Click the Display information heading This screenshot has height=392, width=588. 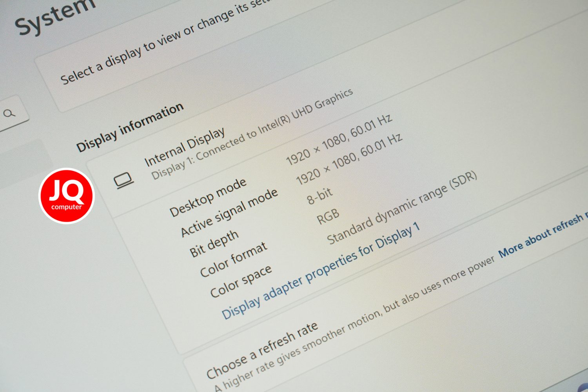tap(130, 127)
